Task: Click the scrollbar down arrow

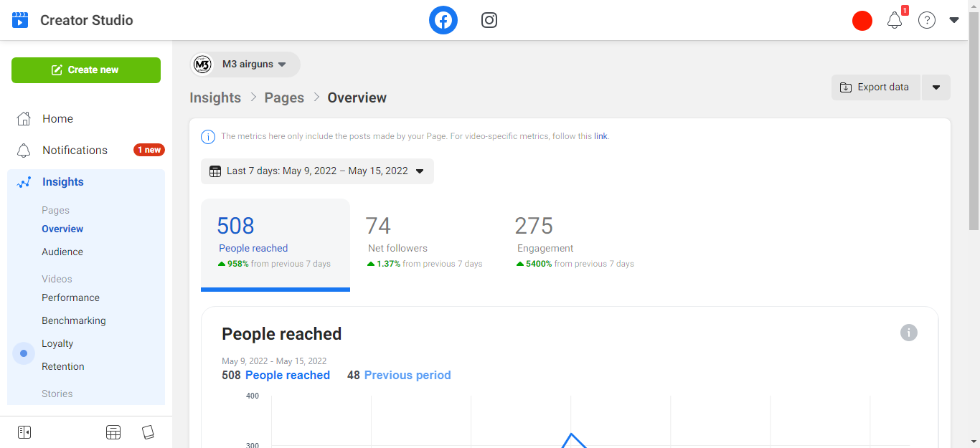Action: pos(974,442)
